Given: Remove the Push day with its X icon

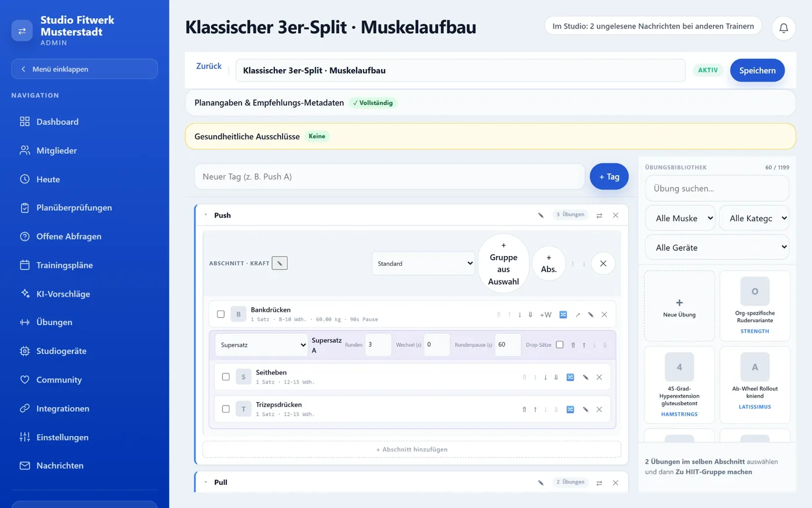Looking at the screenshot, I should point(615,215).
